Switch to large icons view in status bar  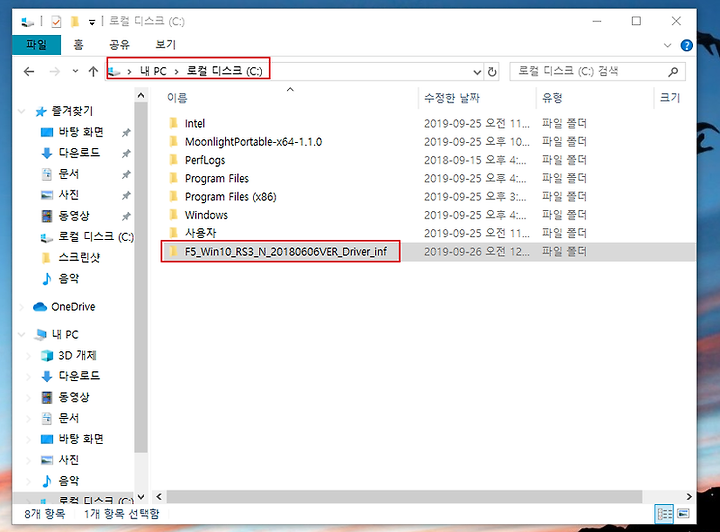point(683,514)
